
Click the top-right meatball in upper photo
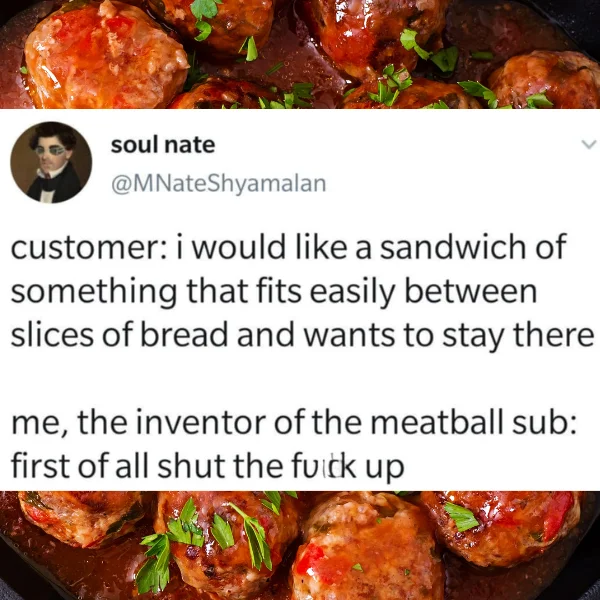545,80
